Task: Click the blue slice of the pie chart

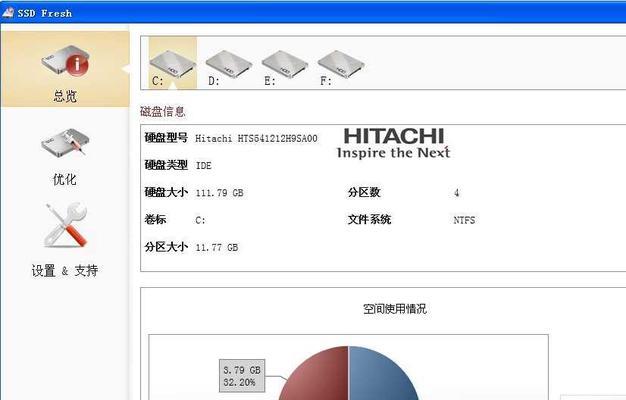Action: click(379, 375)
